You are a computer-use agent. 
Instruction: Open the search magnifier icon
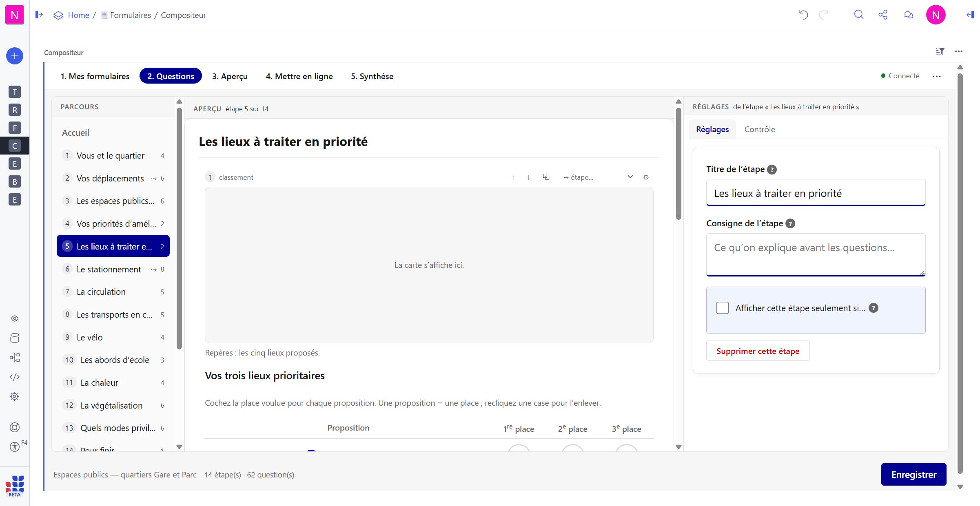tap(859, 15)
